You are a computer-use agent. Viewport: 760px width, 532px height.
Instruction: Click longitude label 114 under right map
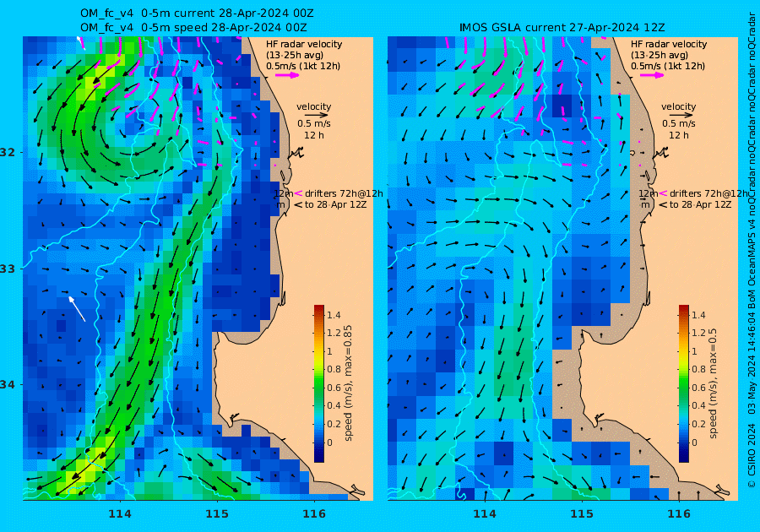(x=484, y=514)
